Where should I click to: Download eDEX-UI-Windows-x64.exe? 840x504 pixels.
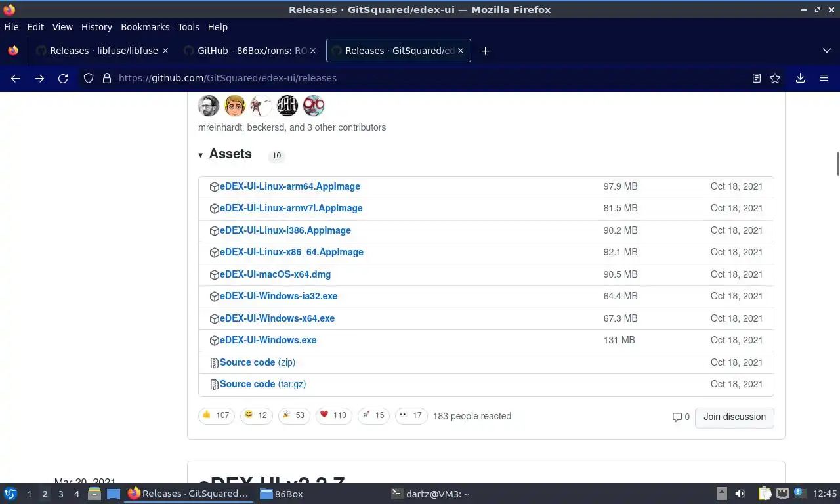[277, 318]
